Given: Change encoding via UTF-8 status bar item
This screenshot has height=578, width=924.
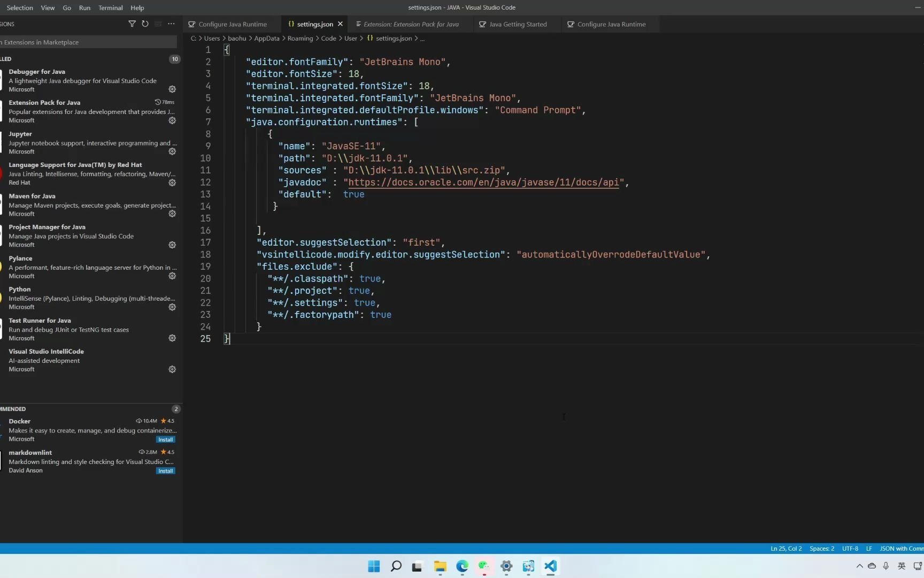Looking at the screenshot, I should (x=850, y=549).
